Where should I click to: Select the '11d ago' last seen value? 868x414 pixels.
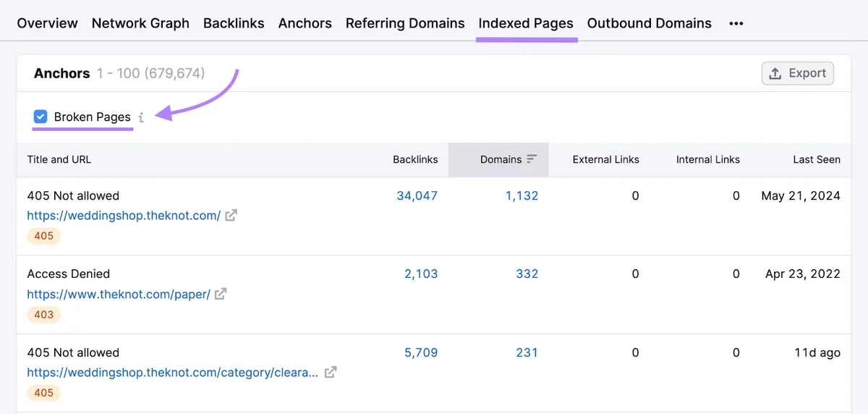click(817, 352)
